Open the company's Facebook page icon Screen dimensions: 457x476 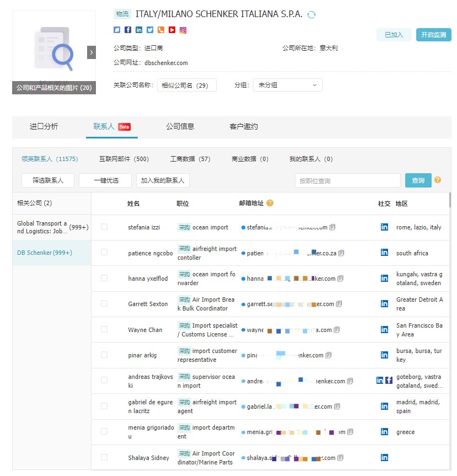(128, 30)
